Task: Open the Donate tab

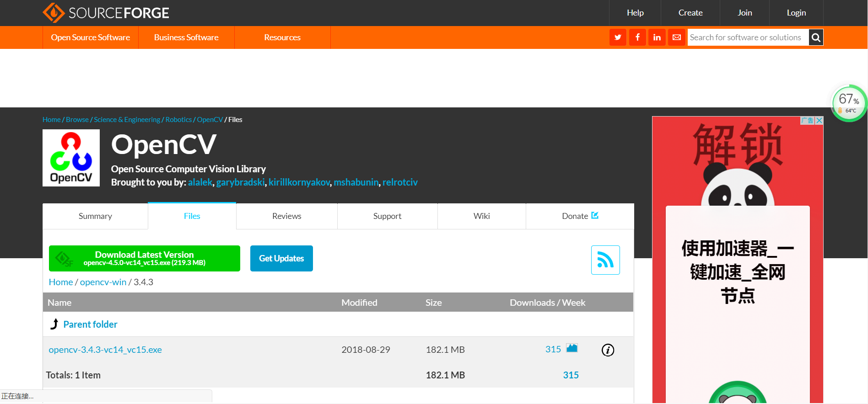Action: coord(580,216)
